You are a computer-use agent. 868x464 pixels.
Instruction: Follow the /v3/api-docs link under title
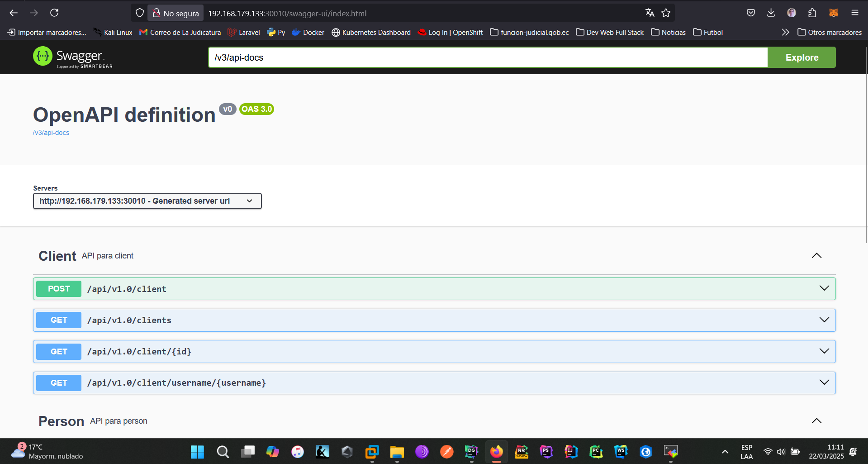(x=51, y=133)
